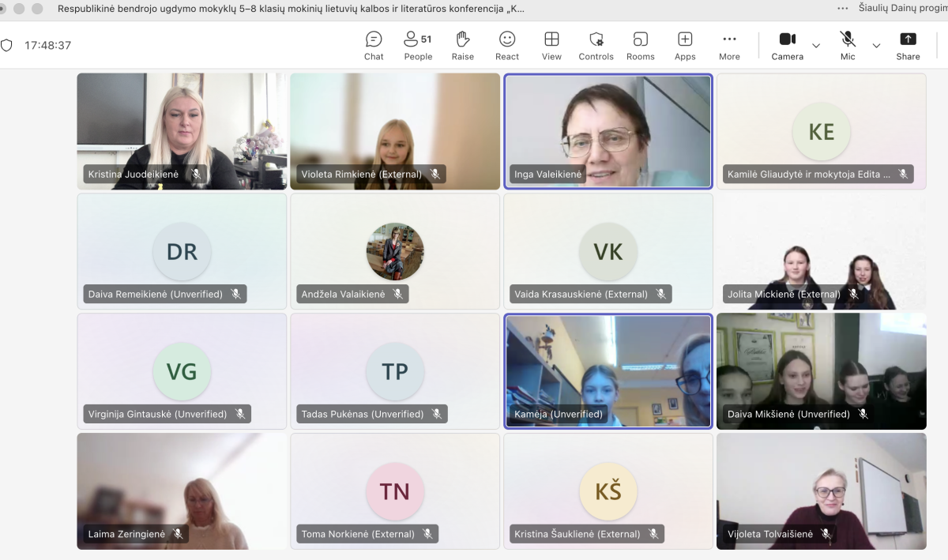
Task: Open the Chat panel
Action: click(374, 45)
